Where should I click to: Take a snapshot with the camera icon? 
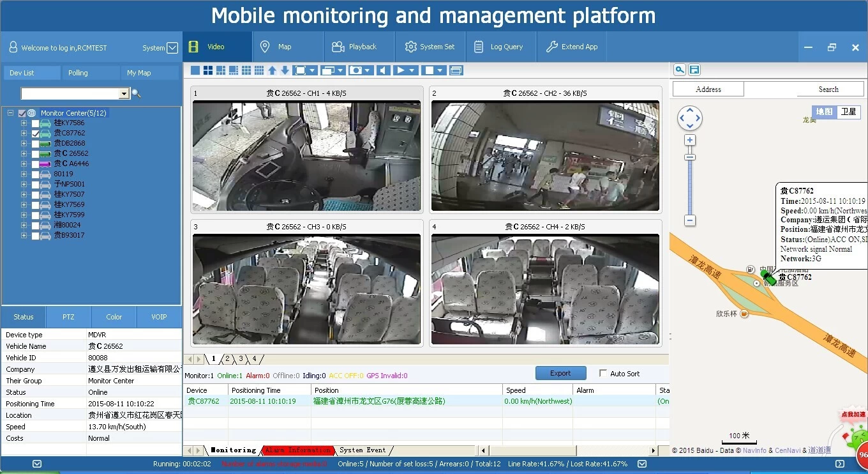tap(357, 70)
